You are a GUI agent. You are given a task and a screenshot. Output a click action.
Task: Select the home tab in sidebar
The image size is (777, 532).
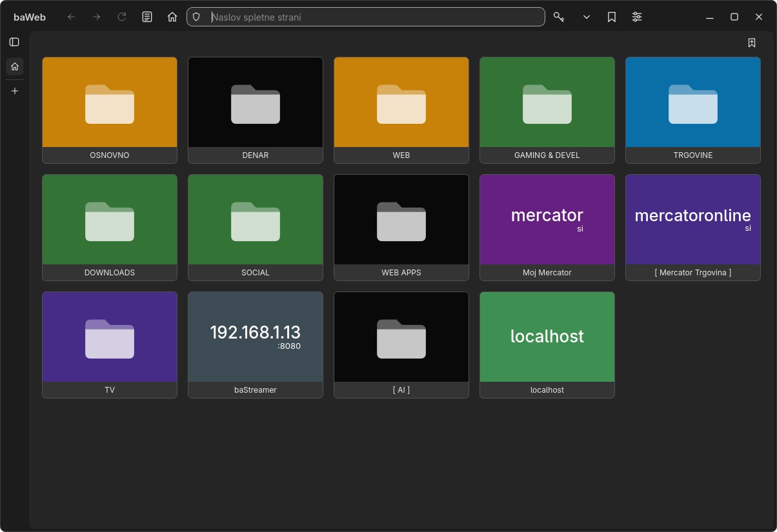15,66
